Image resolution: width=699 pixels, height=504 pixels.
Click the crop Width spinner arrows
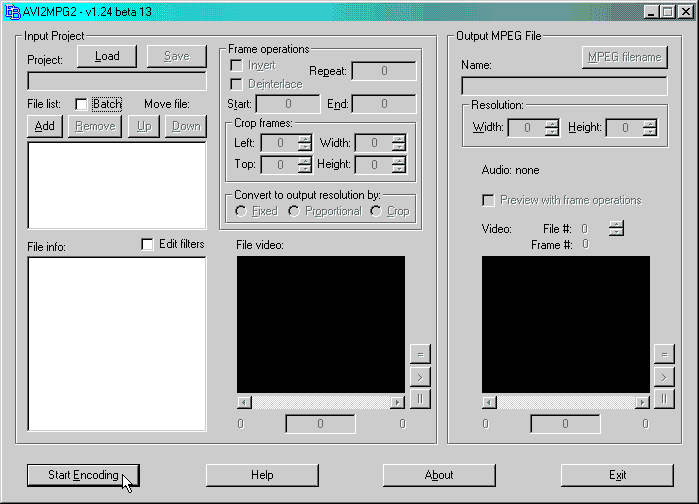[x=399, y=143]
